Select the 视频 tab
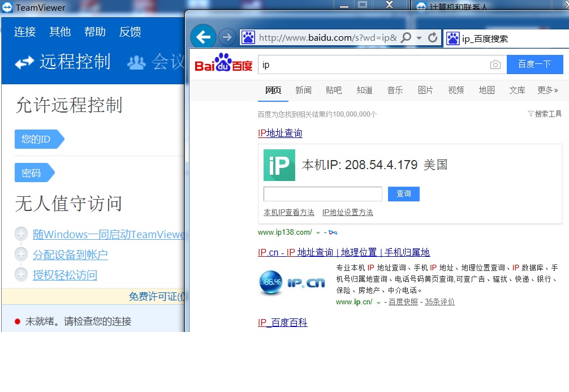The image size is (569, 392). tap(456, 90)
